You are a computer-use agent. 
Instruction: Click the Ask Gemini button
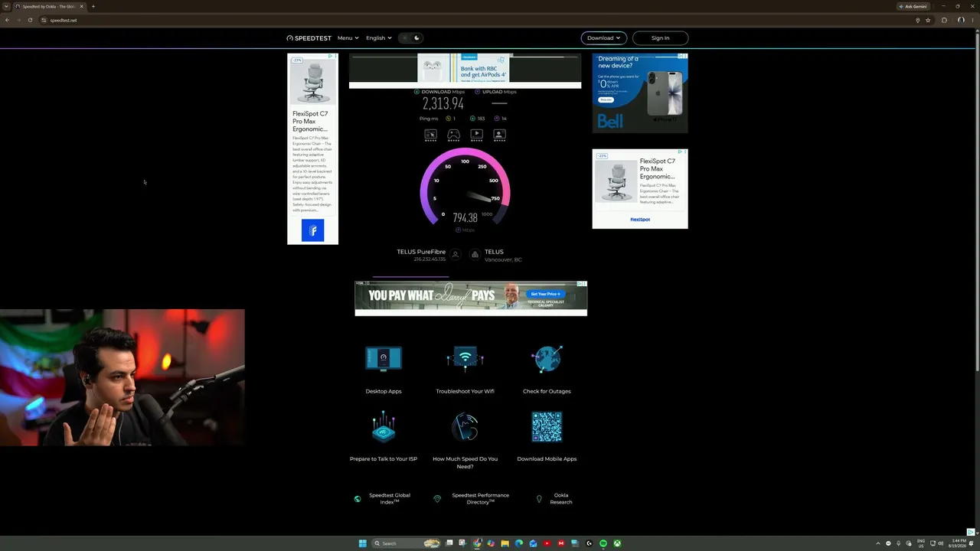pos(913,6)
